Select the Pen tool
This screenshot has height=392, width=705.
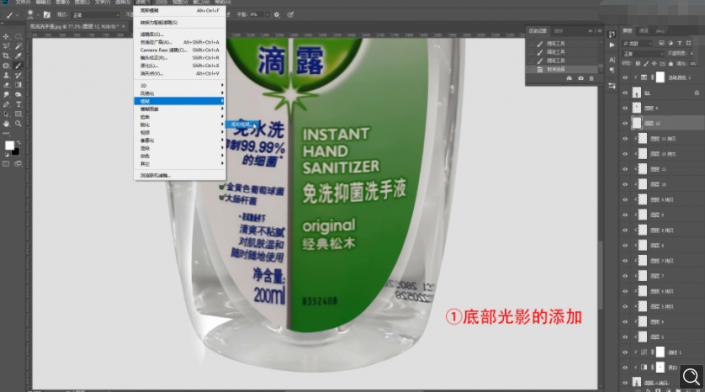click(6, 104)
